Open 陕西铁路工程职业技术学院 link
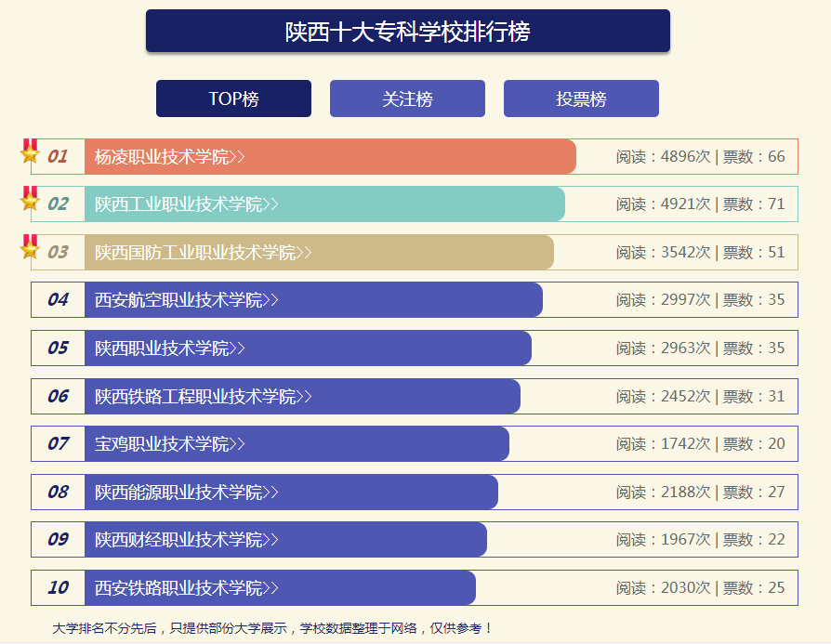 click(203, 397)
